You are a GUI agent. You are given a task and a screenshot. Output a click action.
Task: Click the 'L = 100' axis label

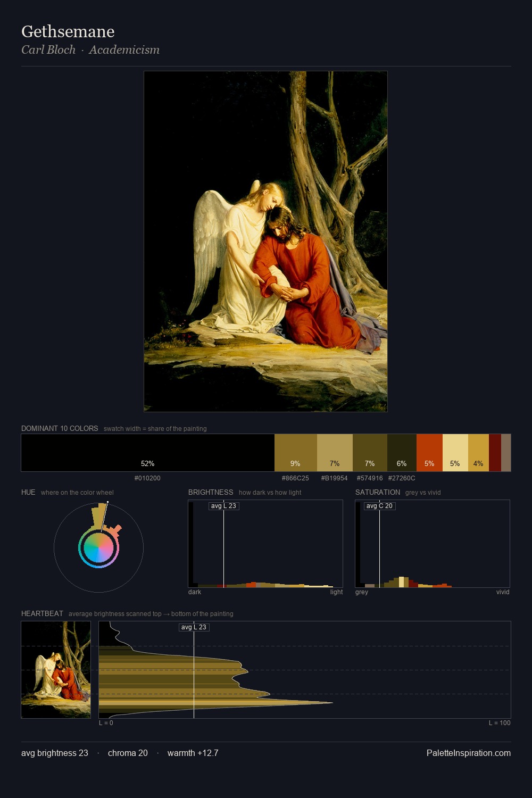click(500, 723)
